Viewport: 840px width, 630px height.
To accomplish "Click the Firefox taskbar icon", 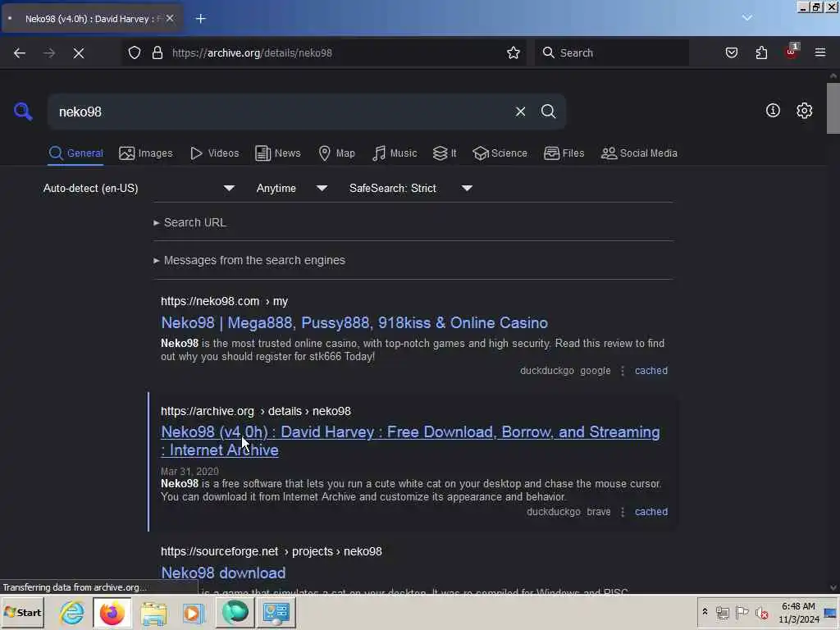I will 112,612.
